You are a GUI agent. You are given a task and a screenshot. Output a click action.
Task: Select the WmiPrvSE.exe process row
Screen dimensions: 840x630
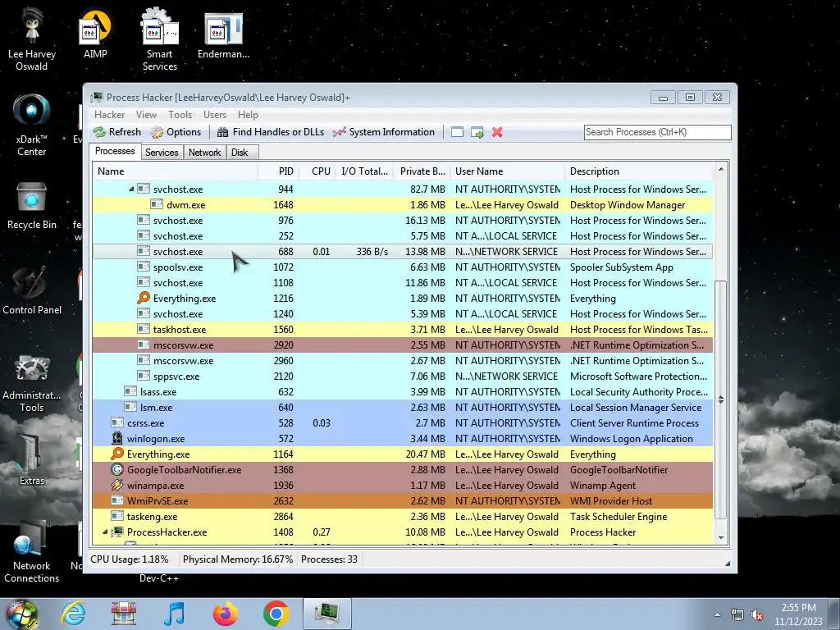coord(403,501)
